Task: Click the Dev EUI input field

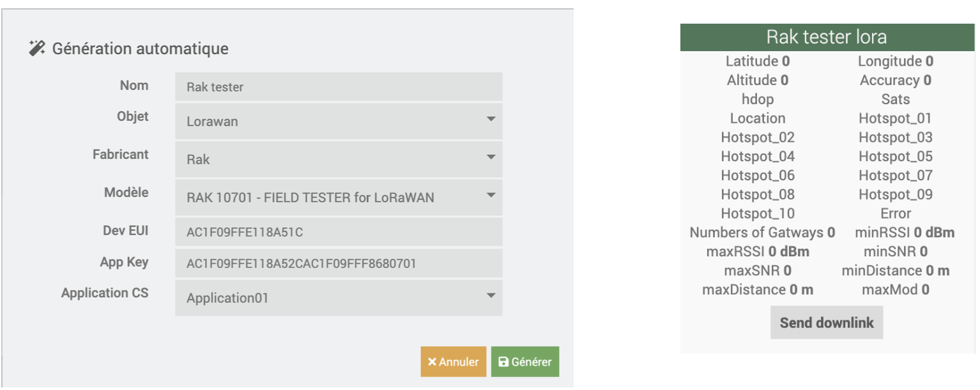Action: [339, 231]
